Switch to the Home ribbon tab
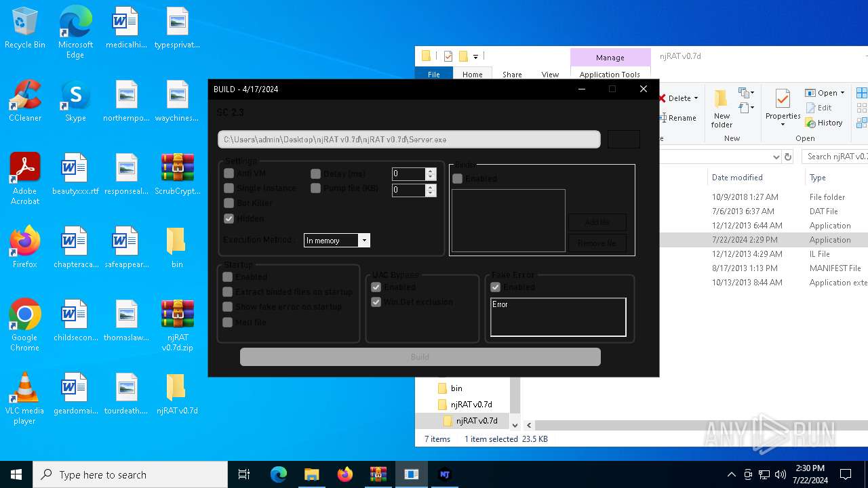 (473, 75)
